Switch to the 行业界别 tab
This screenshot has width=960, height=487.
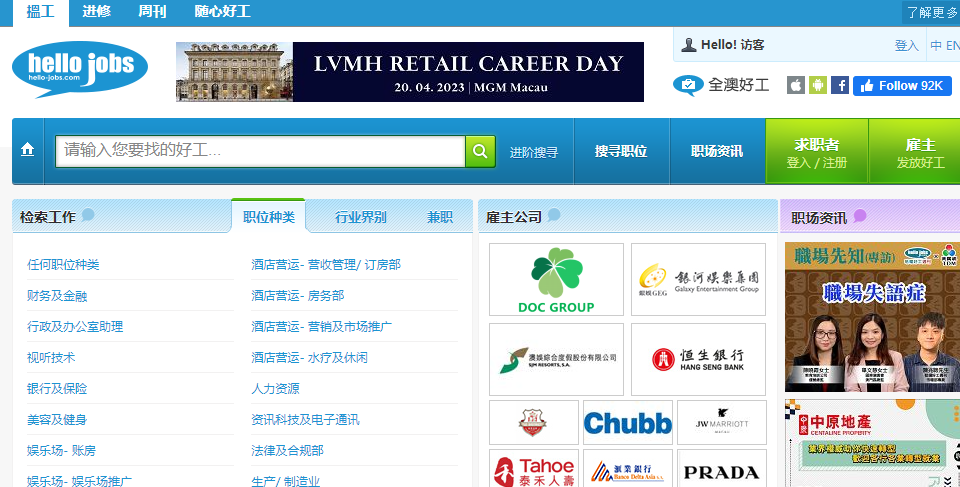(x=361, y=217)
